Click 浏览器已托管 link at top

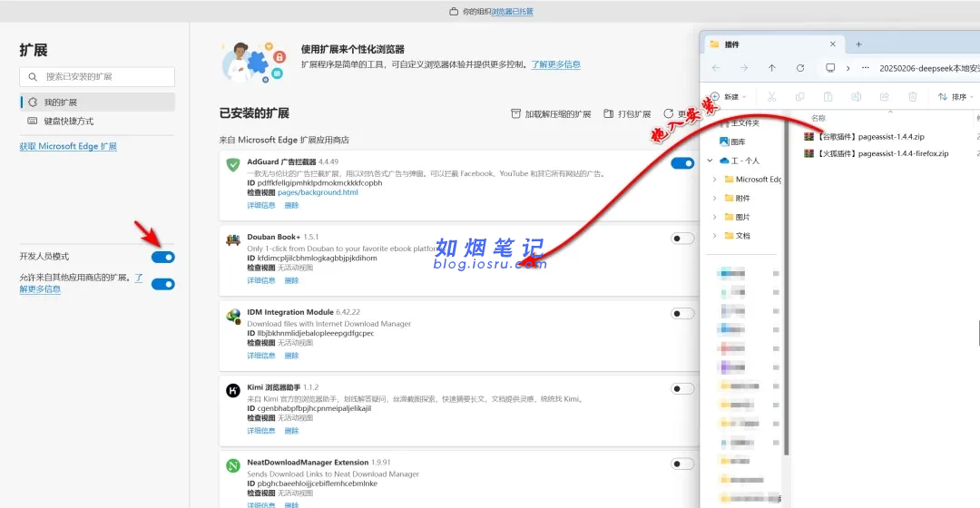click(x=513, y=12)
